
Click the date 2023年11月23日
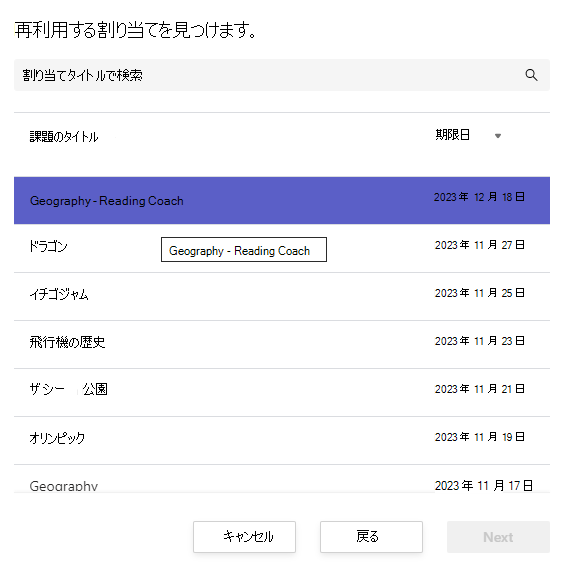point(479,341)
